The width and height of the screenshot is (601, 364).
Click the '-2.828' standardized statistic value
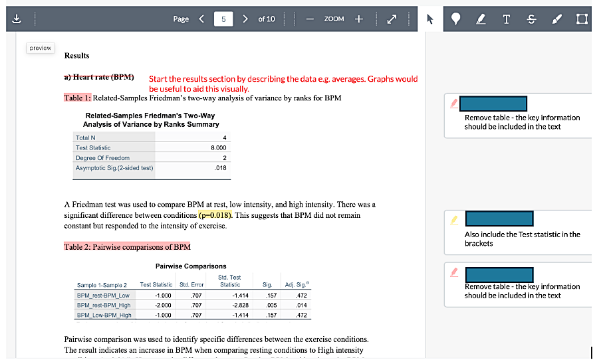coord(240,306)
